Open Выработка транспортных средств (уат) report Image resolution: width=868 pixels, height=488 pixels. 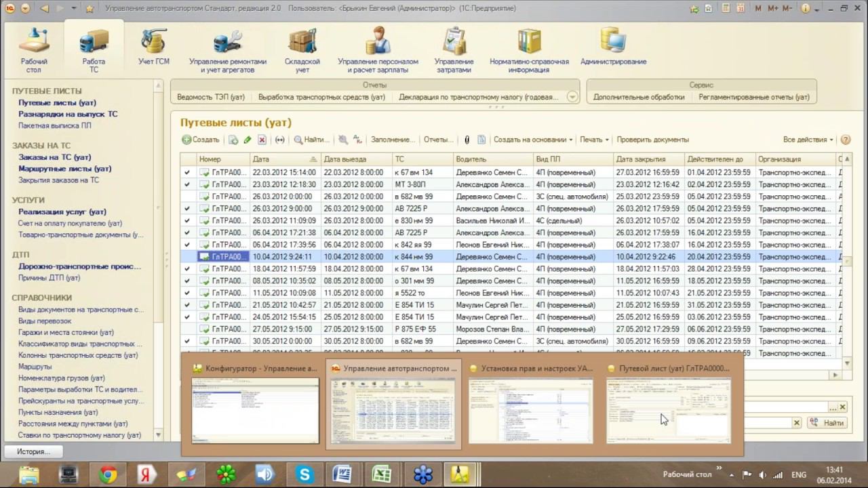pos(321,97)
